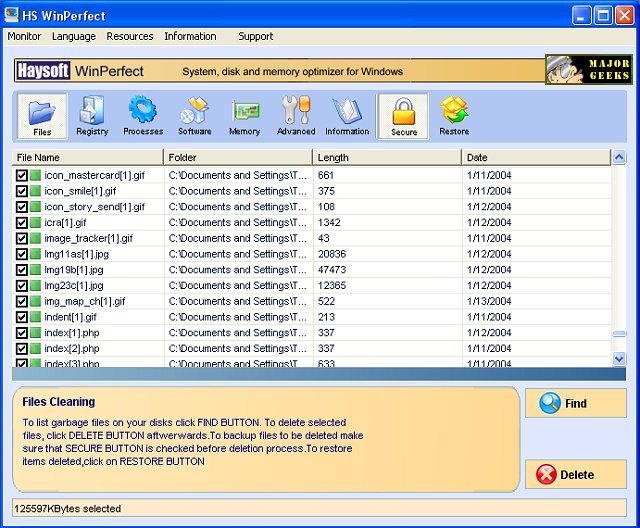Sort the list by Length column

[x=387, y=157]
